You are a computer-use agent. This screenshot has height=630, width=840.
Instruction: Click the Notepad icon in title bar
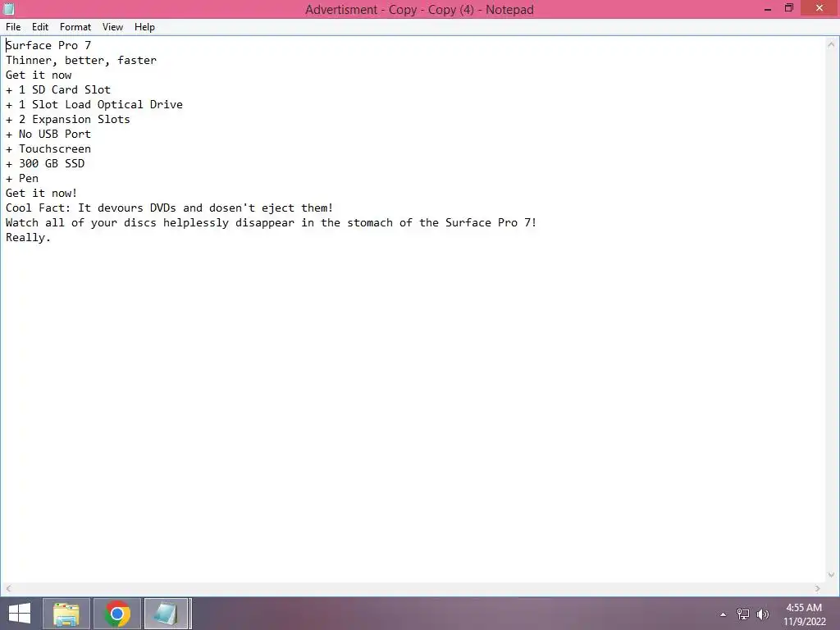(9, 9)
